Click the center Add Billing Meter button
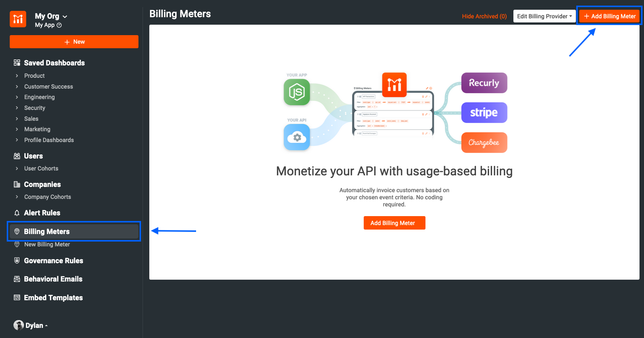Screen dimensions: 644x338 [x=394, y=223]
